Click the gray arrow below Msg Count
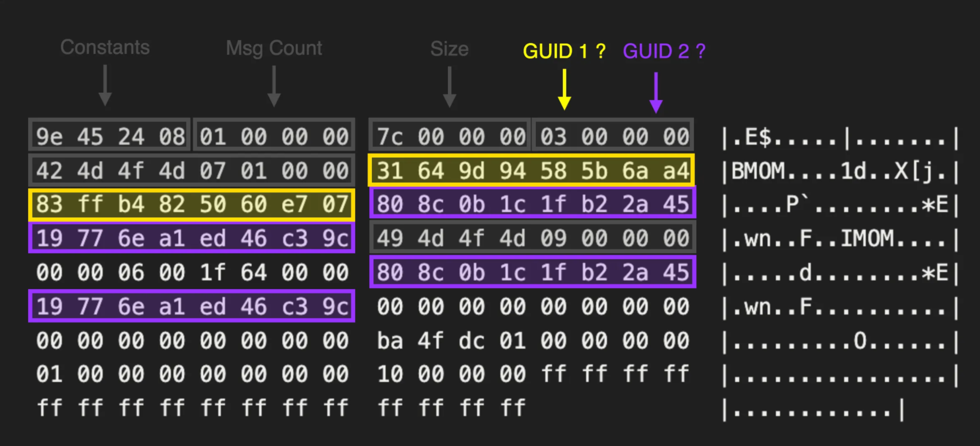This screenshot has height=446, width=980. (x=274, y=86)
